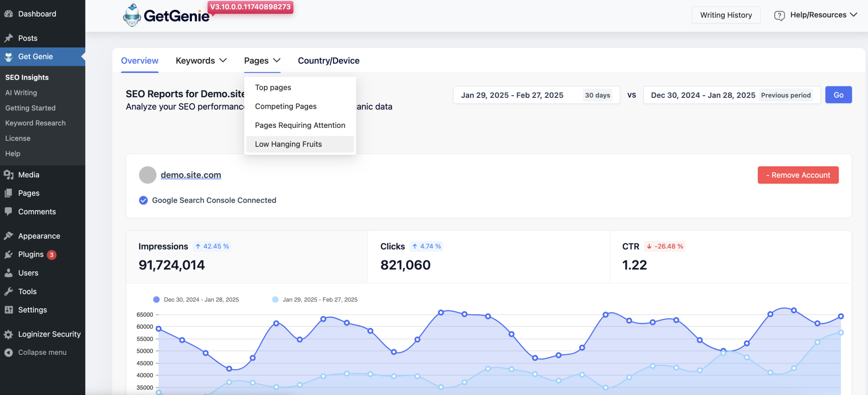Switch to the Country/Device tab

(x=328, y=61)
